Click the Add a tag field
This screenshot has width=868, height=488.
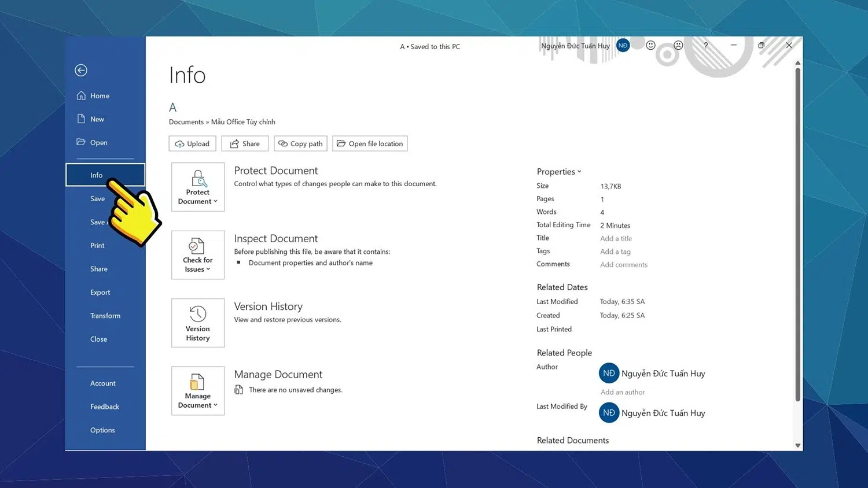(x=615, y=252)
